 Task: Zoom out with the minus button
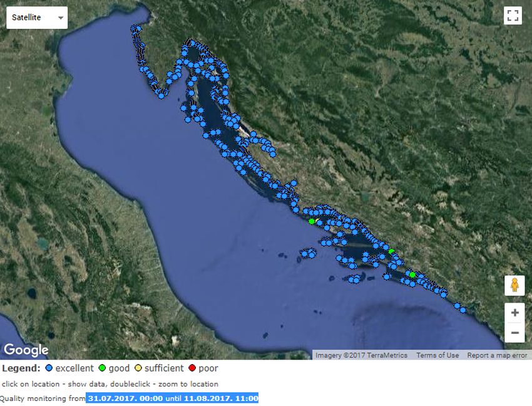coord(514,332)
